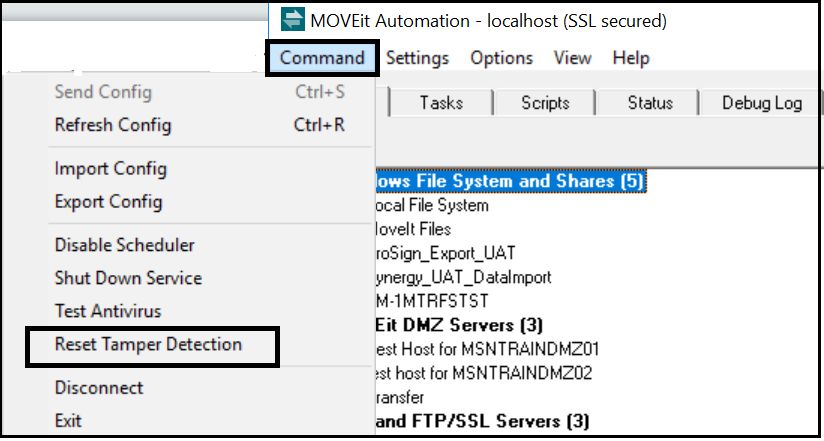Select the MoveIt Files host entry
Viewport: 824px width, 441px height.
coord(414,229)
